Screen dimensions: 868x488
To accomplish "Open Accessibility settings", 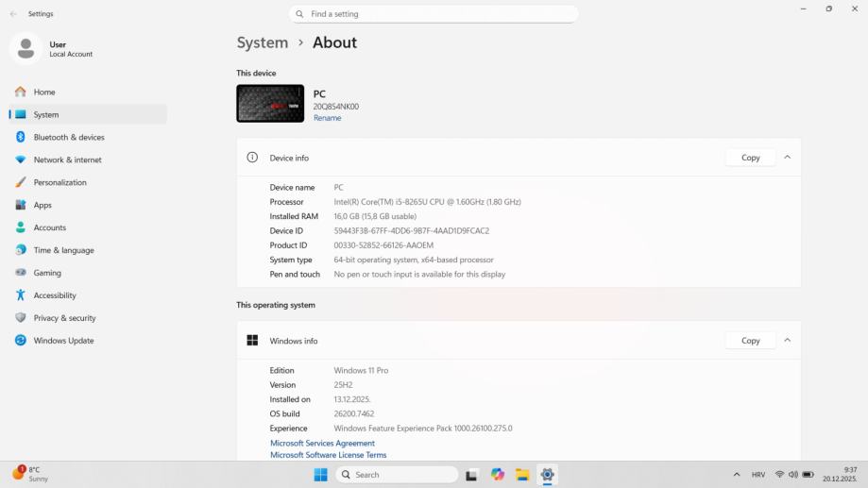I will [88, 295].
